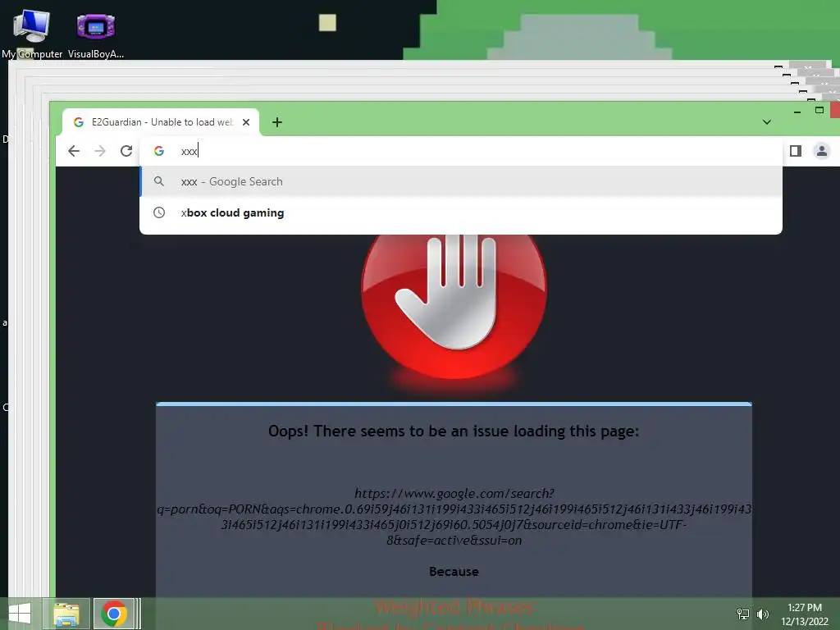
Task: Click the magnifier icon beside xxx suggestion
Action: click(x=159, y=181)
